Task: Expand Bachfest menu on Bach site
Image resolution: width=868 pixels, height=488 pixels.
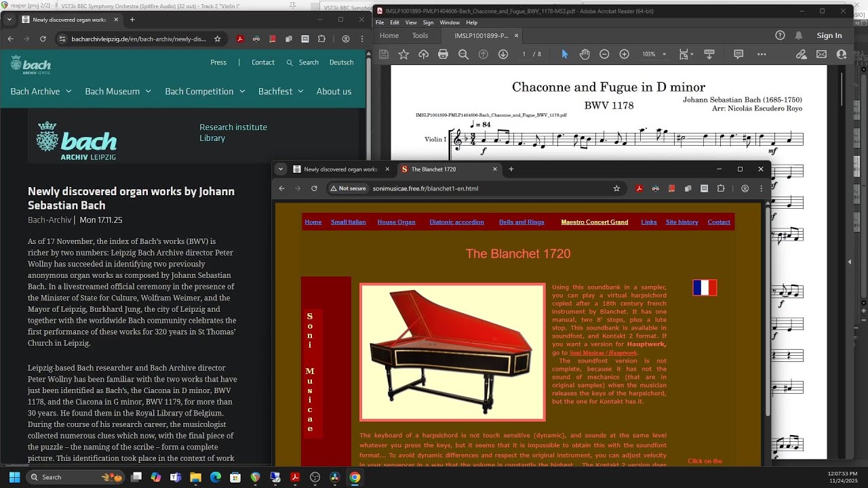Action: coord(281,91)
